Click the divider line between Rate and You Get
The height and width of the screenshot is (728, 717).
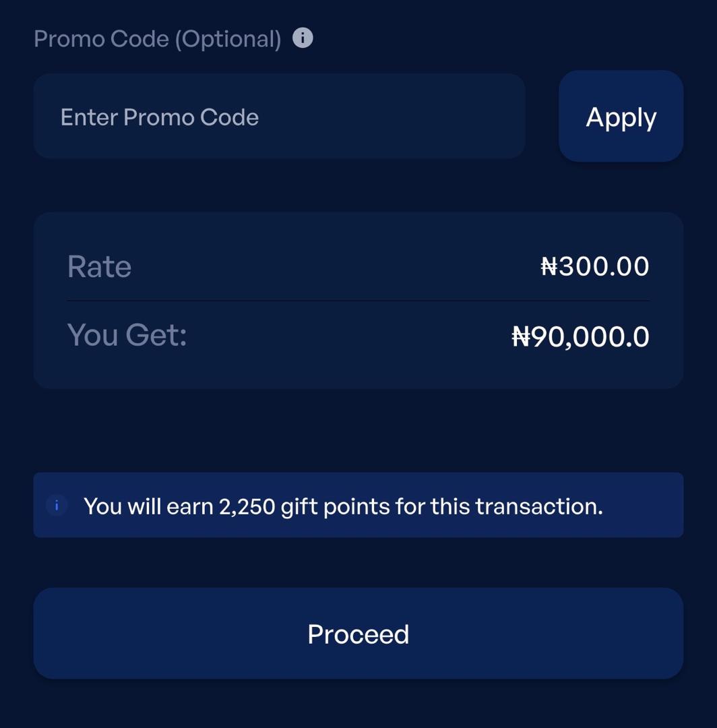pos(358,299)
